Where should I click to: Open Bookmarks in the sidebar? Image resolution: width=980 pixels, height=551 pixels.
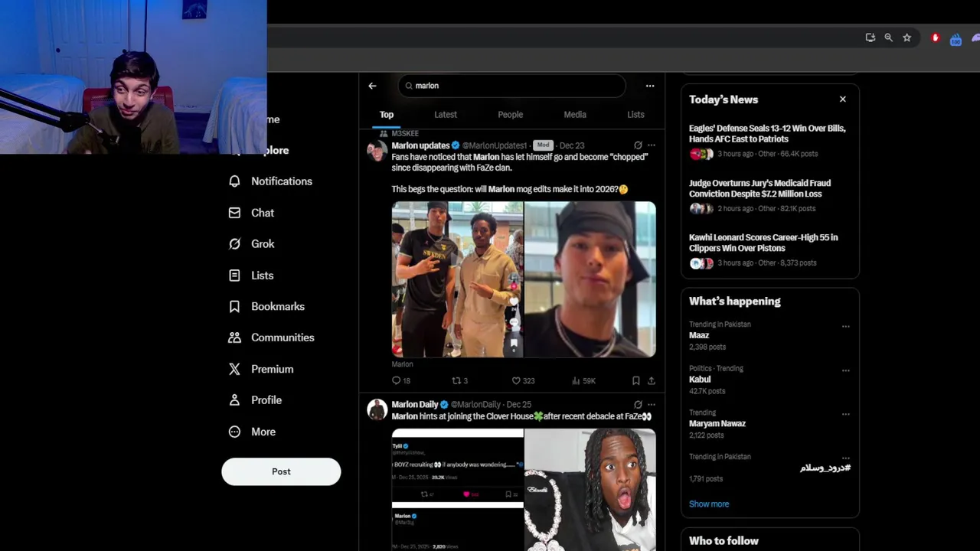(x=266, y=306)
